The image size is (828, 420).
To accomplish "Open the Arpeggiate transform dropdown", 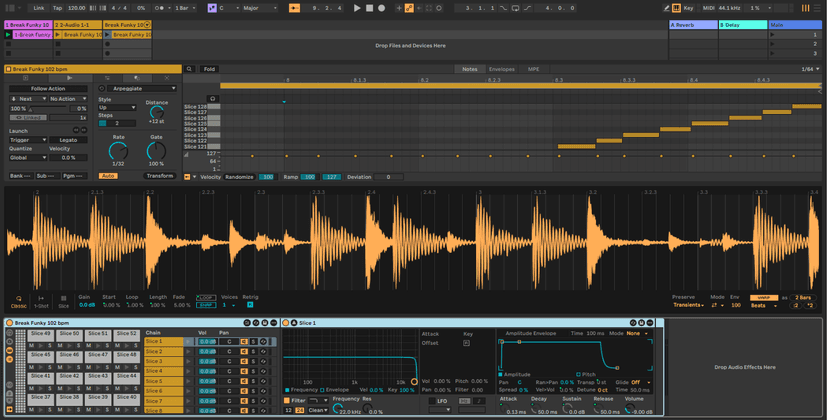I will point(142,89).
